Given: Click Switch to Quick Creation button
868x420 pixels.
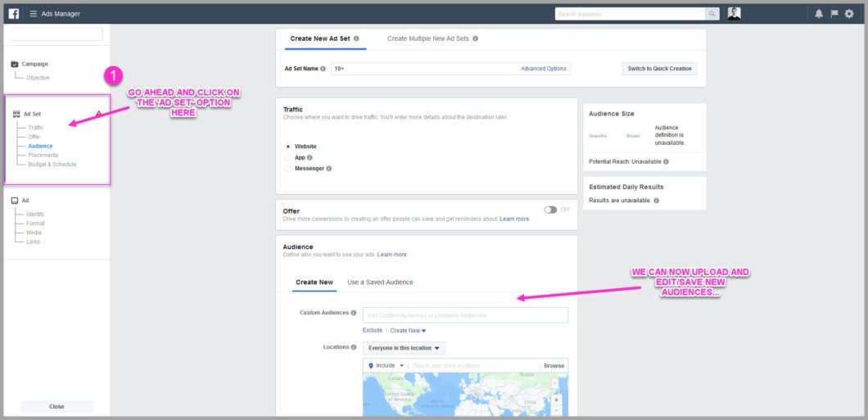Looking at the screenshot, I should [x=659, y=69].
